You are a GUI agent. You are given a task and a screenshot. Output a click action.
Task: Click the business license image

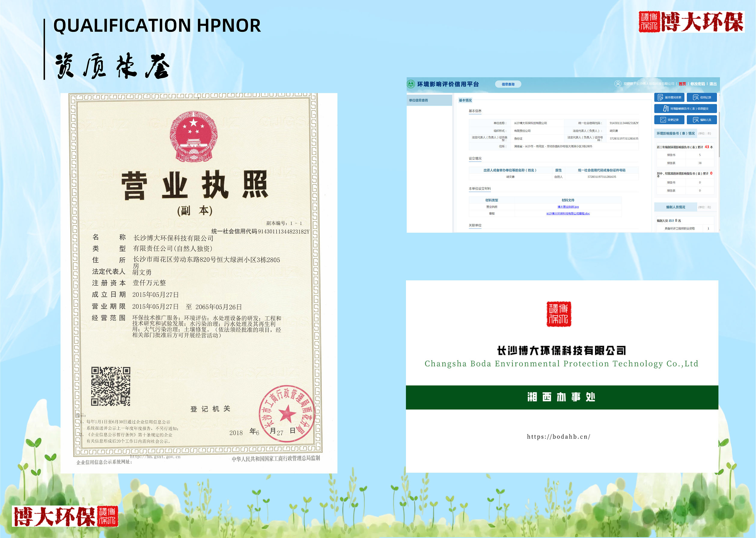[x=199, y=283]
